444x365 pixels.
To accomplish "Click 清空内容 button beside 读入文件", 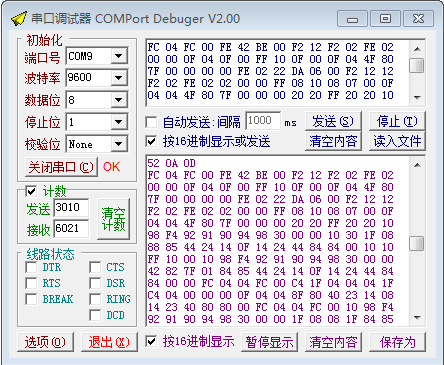I will [x=333, y=141].
